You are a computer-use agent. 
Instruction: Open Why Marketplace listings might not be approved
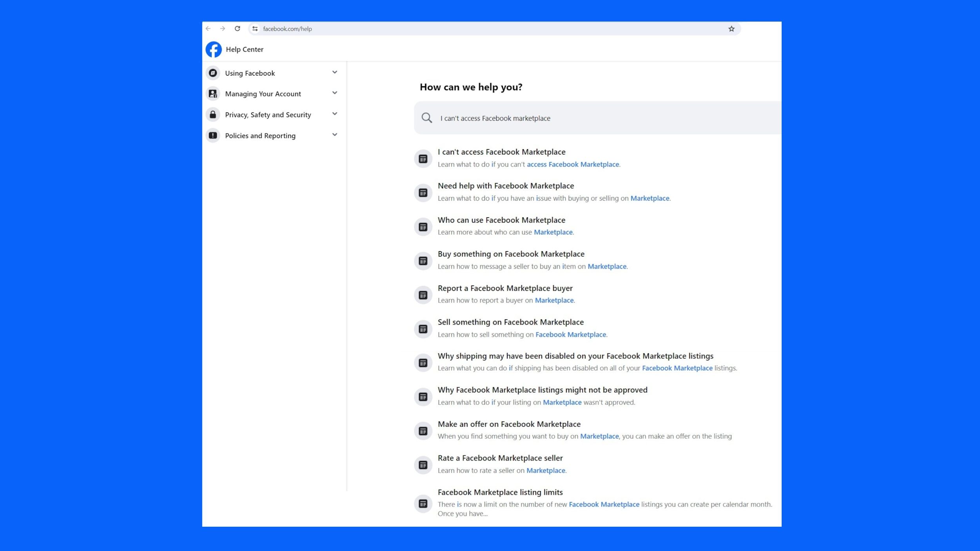(542, 390)
